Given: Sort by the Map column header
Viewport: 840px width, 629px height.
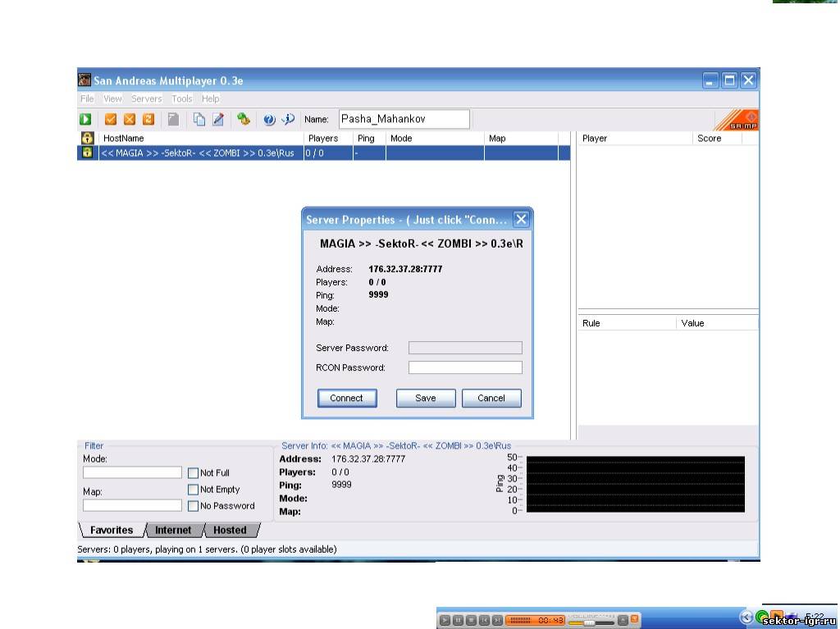Looking at the screenshot, I should pyautogui.click(x=521, y=139).
